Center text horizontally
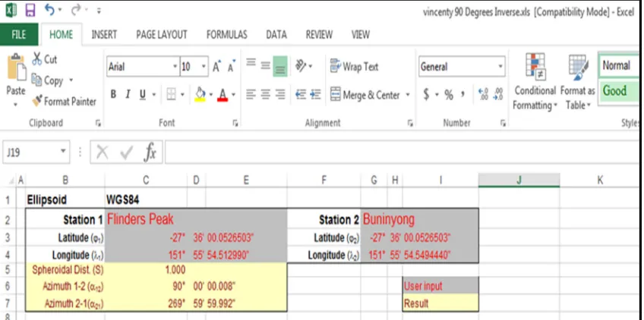644x320 pixels. tap(266, 95)
